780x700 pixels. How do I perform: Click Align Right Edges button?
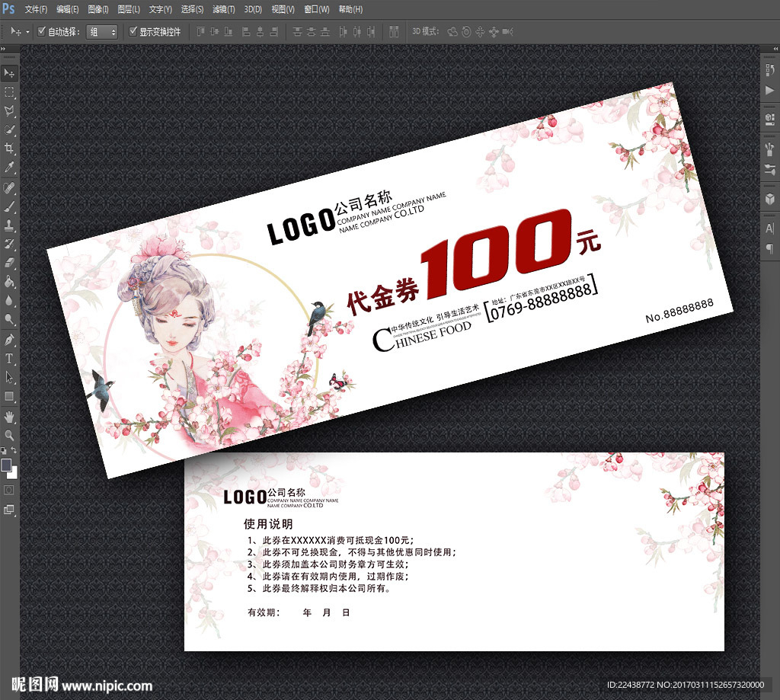pyautogui.click(x=273, y=32)
